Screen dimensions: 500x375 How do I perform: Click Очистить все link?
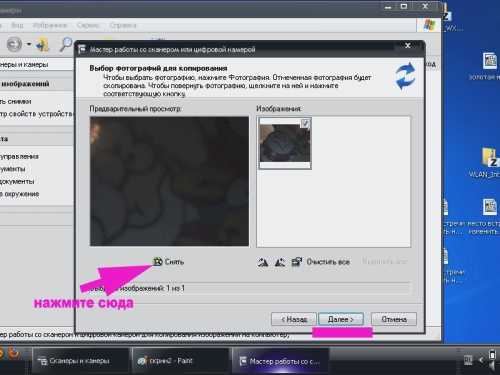click(x=328, y=262)
